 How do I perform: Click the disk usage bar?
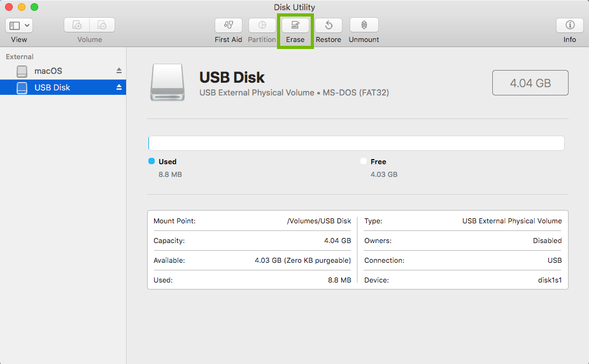356,143
